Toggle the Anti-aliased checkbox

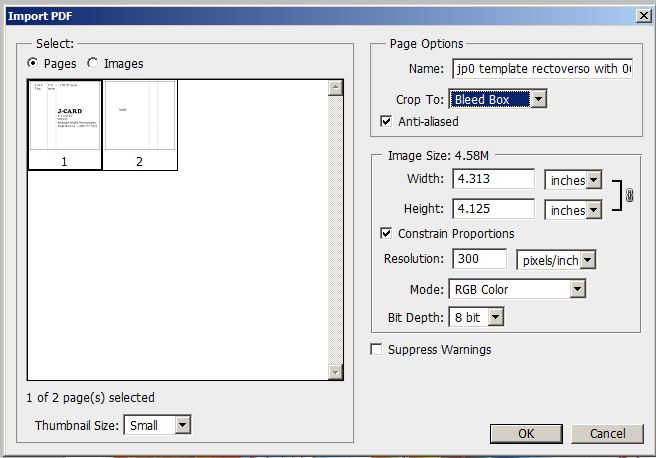pos(387,122)
